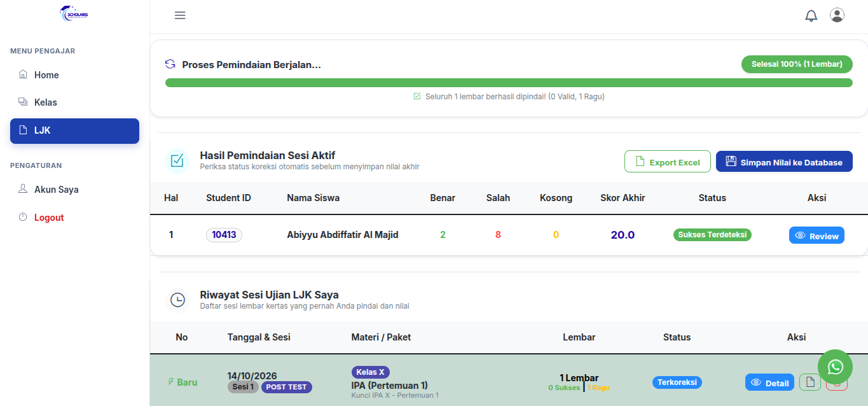The height and width of the screenshot is (406, 868).
Task: Click the Export Excel button
Action: 667,162
